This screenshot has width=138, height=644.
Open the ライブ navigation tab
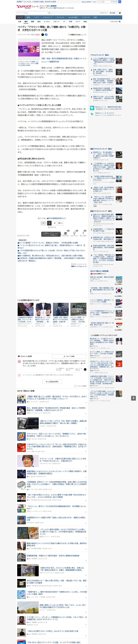tap(37, 17)
